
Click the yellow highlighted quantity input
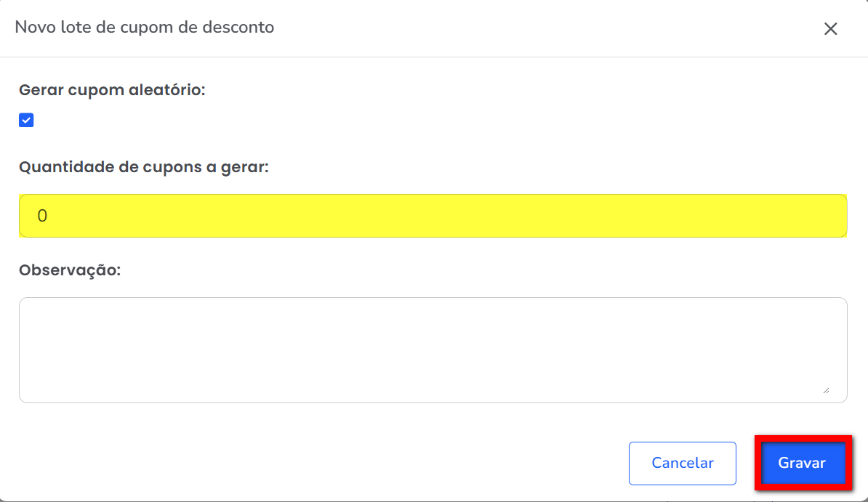(433, 216)
